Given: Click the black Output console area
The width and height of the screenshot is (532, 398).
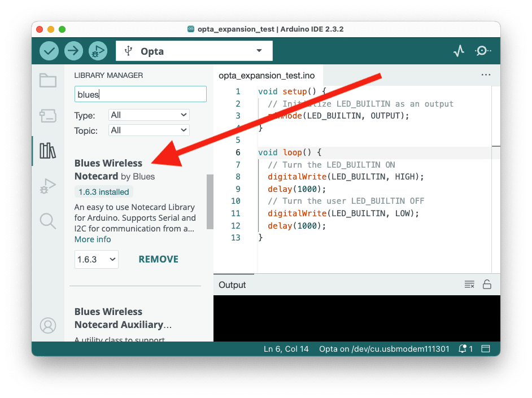Looking at the screenshot, I should pyautogui.click(x=356, y=318).
